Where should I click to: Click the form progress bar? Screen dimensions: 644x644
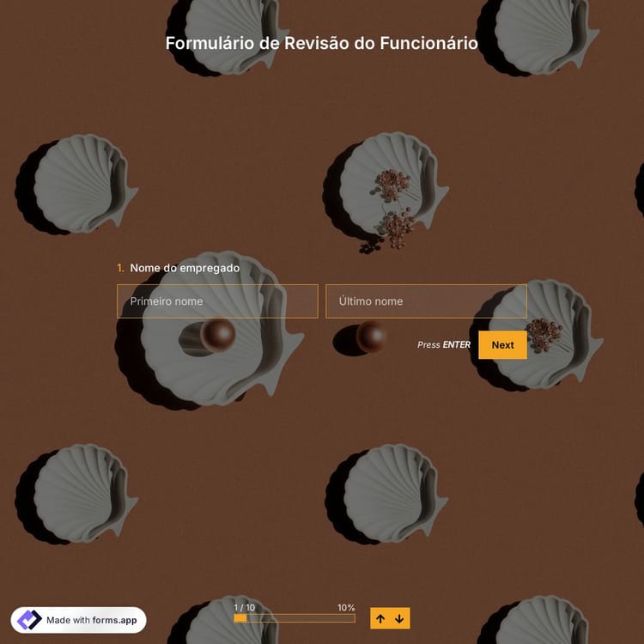pos(295,618)
